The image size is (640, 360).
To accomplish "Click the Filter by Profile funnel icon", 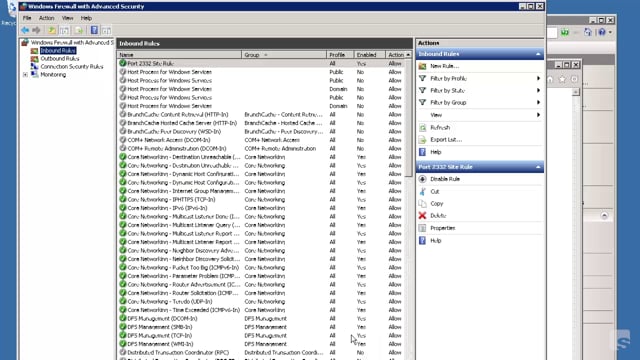I will point(422,78).
